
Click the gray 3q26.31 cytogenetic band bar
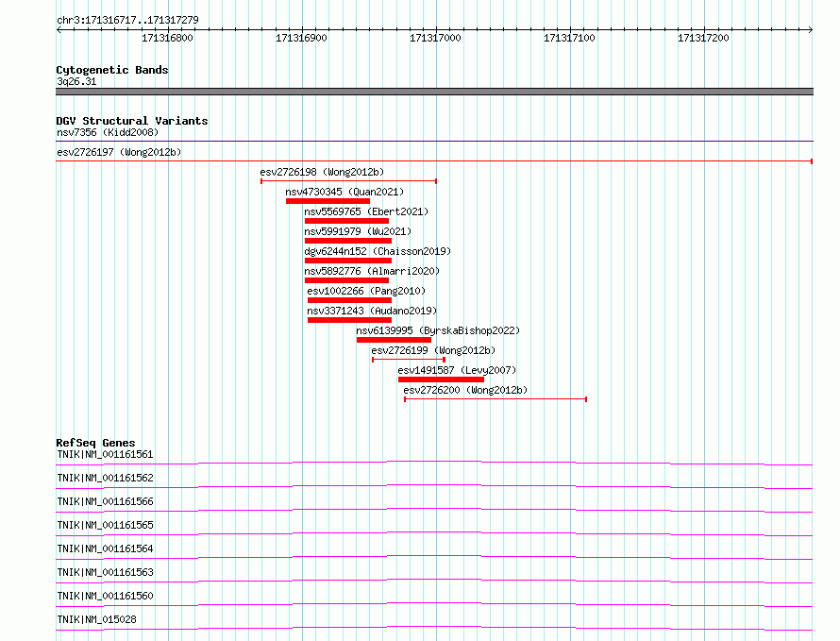coord(434,92)
